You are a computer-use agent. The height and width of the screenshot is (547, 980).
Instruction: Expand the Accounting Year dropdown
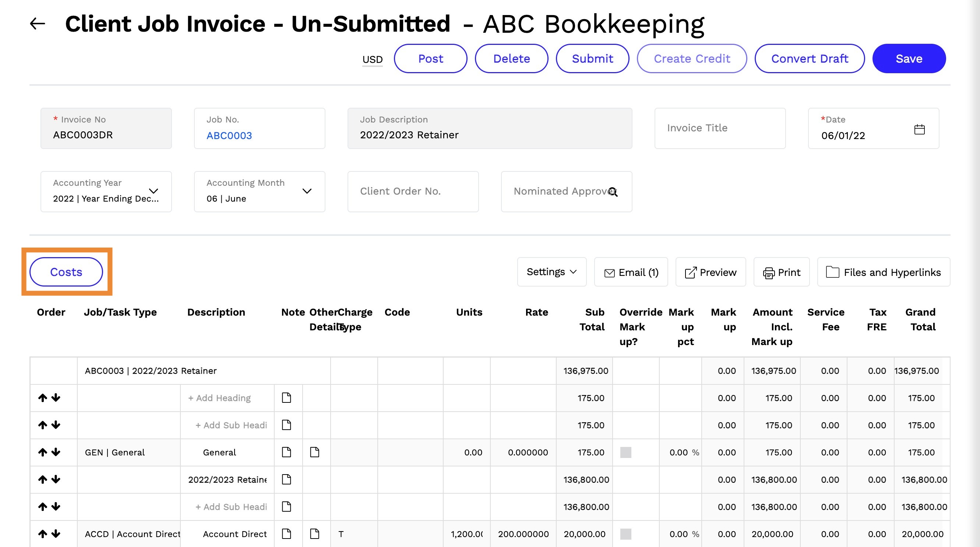click(x=153, y=191)
